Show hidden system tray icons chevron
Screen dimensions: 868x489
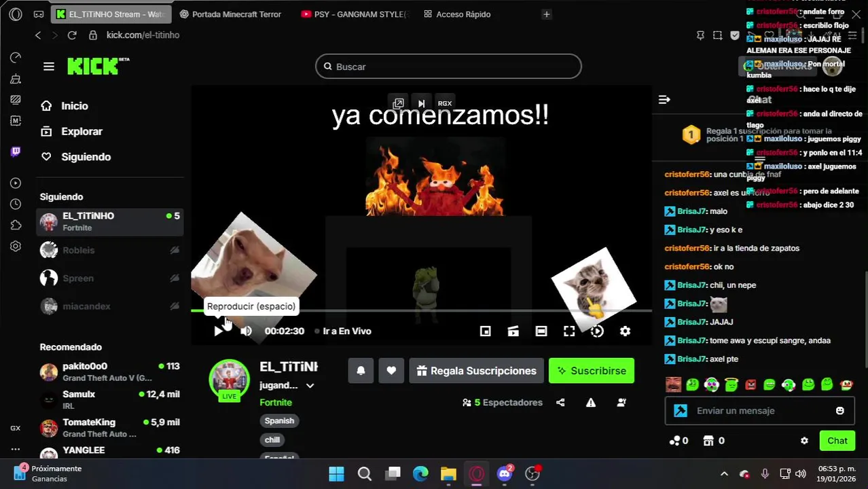point(724,473)
